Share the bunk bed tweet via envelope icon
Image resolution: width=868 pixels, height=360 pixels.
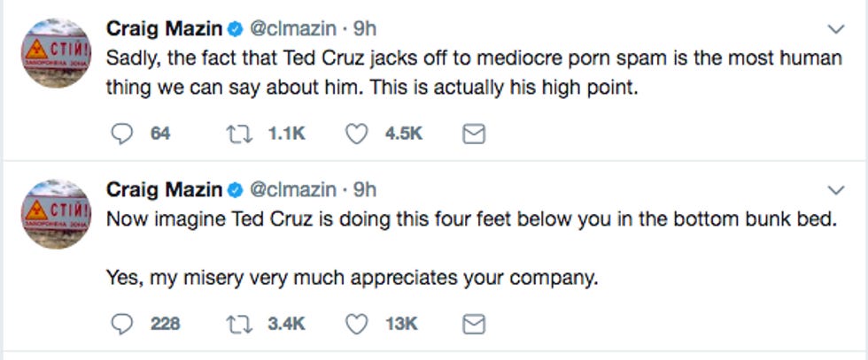pos(475,325)
